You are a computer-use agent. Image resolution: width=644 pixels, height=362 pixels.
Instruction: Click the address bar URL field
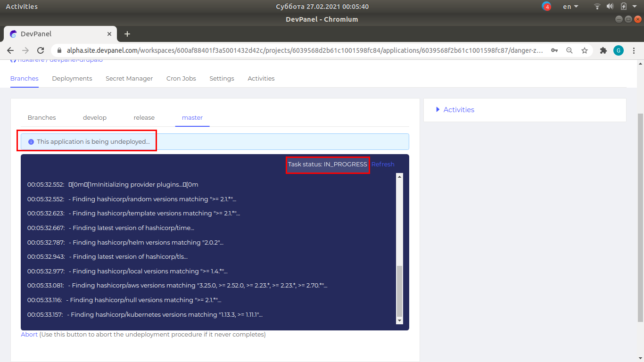pos(302,50)
